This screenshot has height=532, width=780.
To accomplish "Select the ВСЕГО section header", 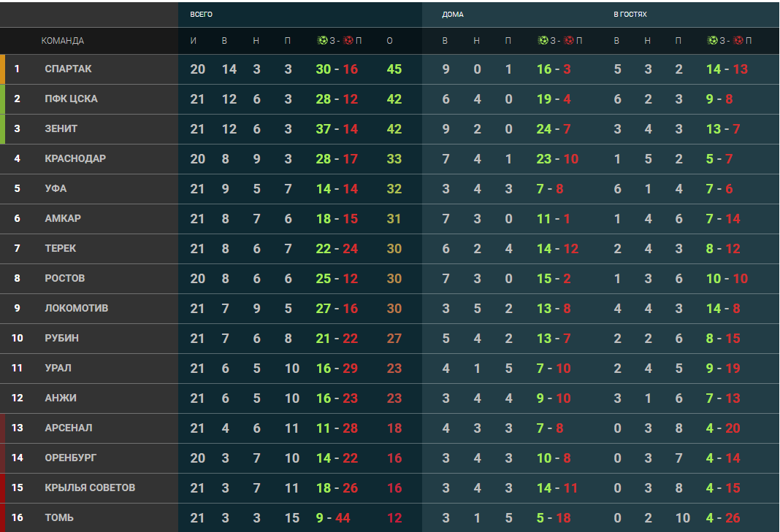I will point(201,15).
